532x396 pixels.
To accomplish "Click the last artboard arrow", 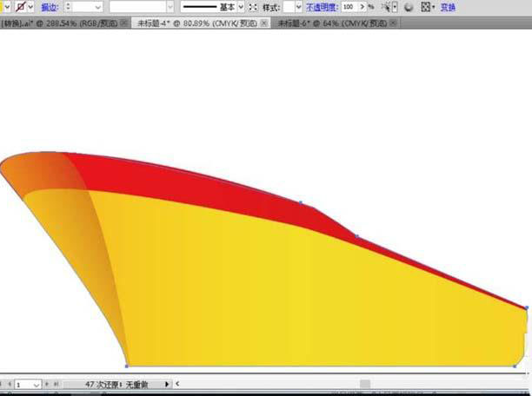I will tap(56, 384).
